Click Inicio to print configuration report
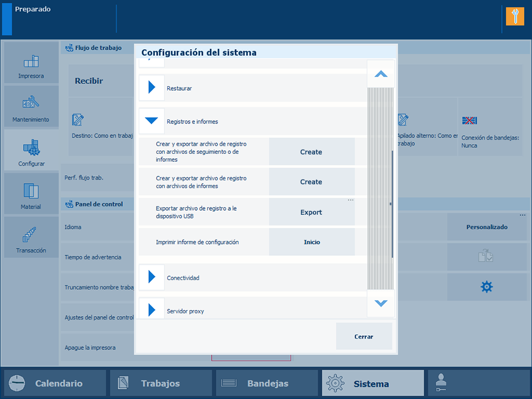 point(312,242)
